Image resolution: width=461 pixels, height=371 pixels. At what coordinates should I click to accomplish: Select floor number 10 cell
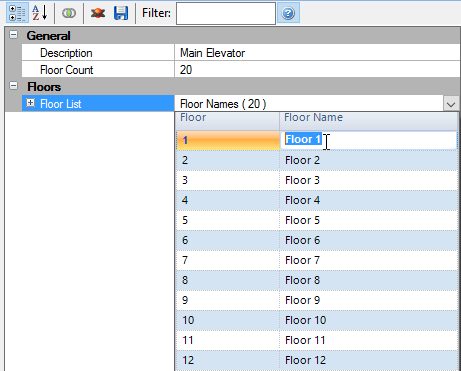coord(228,320)
